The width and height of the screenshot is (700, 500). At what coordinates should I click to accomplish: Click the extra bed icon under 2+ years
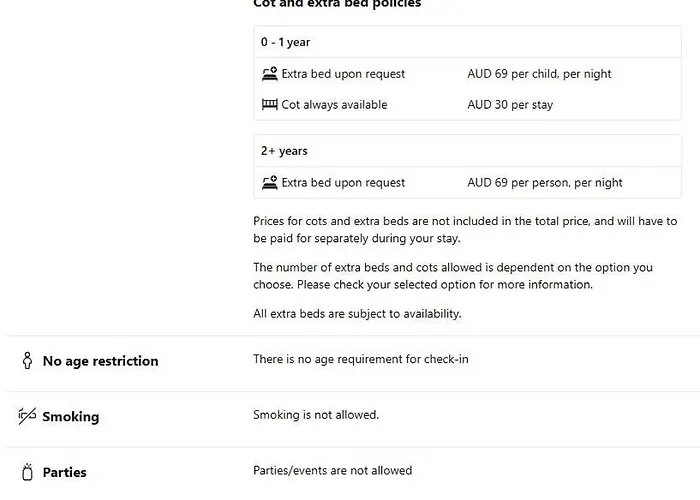[270, 183]
